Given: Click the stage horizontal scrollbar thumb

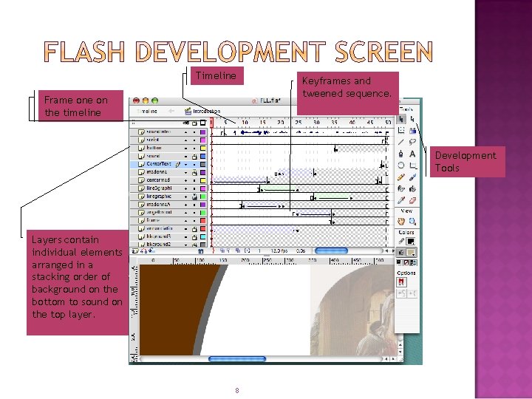Looking at the screenshot, I should (x=237, y=358).
